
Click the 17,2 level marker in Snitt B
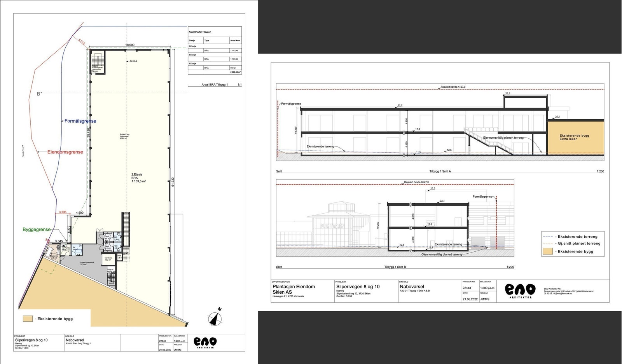430,224
